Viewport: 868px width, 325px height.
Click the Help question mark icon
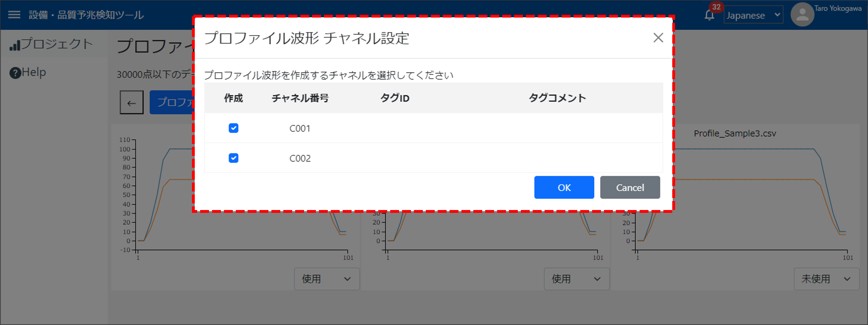pyautogui.click(x=15, y=73)
